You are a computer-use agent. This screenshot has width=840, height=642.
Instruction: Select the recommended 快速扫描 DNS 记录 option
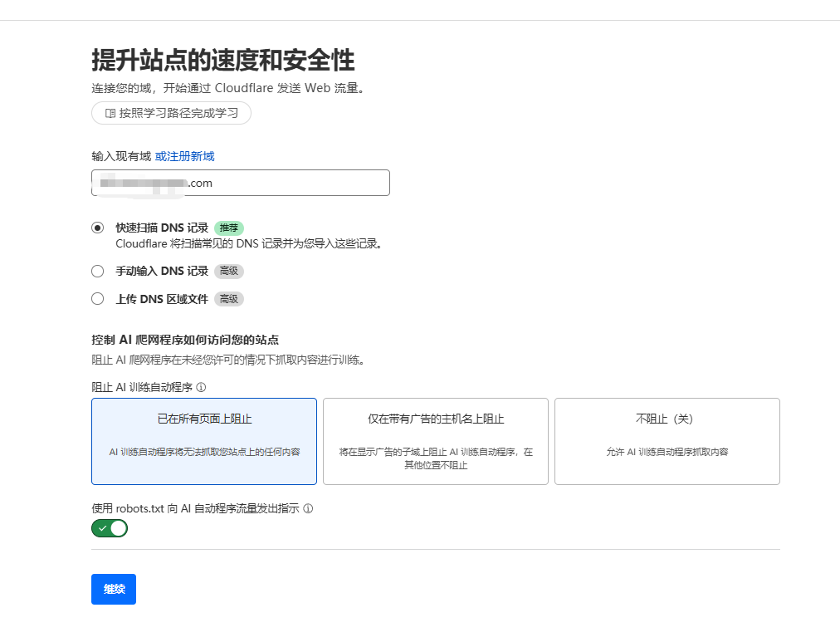pyautogui.click(x=97, y=227)
